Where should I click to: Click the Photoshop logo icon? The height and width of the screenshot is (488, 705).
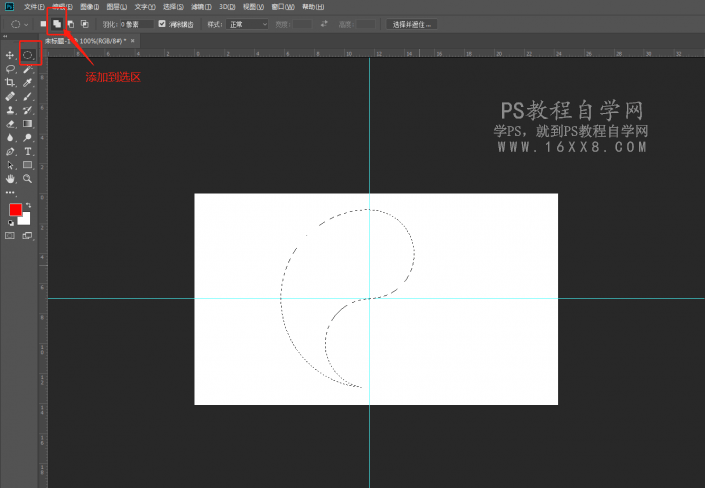(x=9, y=7)
